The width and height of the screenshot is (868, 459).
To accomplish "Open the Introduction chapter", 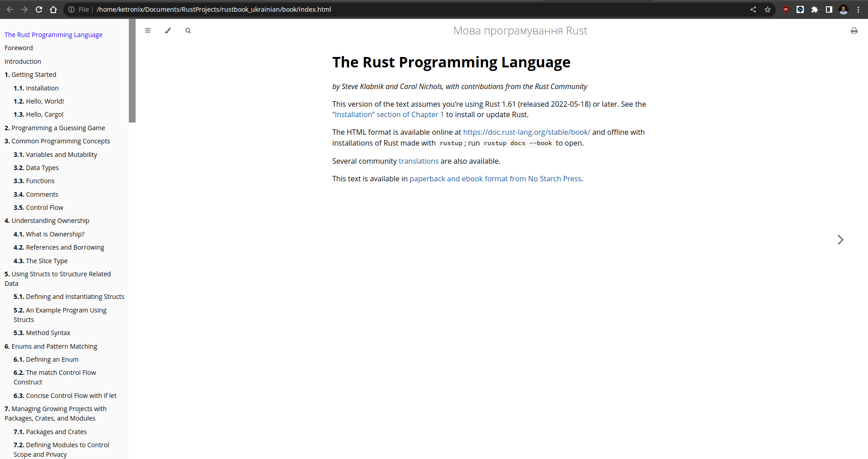I will [x=23, y=62].
